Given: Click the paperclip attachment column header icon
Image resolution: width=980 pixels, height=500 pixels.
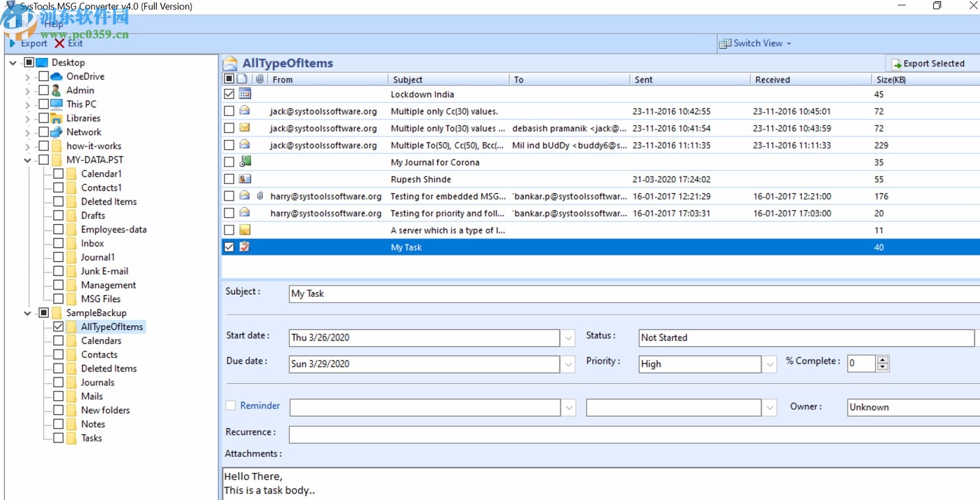Looking at the screenshot, I should pyautogui.click(x=260, y=79).
